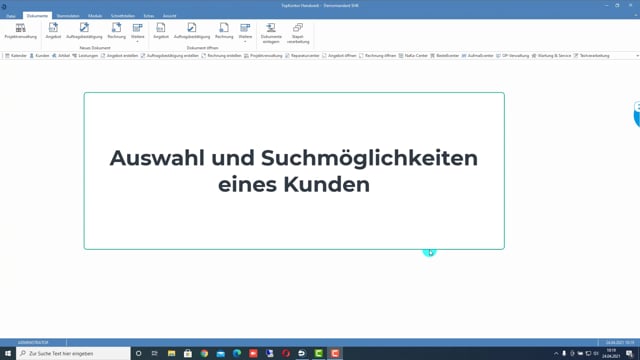Image resolution: width=640 pixels, height=360 pixels.
Task: Switch to the Stammdaten tab
Action: coord(68,16)
